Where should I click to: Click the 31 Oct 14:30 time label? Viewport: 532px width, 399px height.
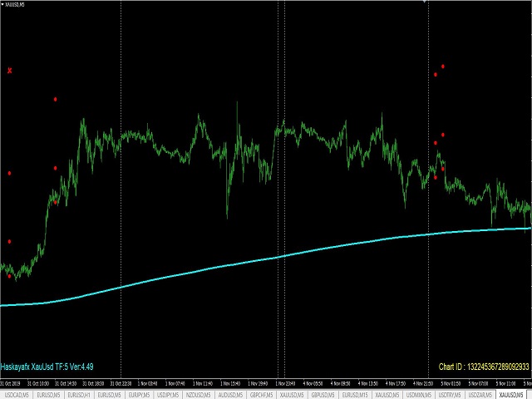click(66, 384)
